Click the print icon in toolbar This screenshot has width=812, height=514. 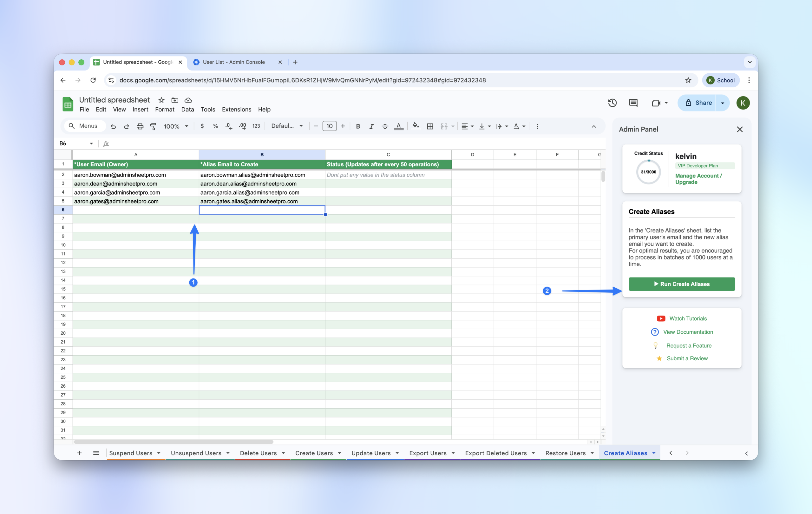click(x=140, y=126)
